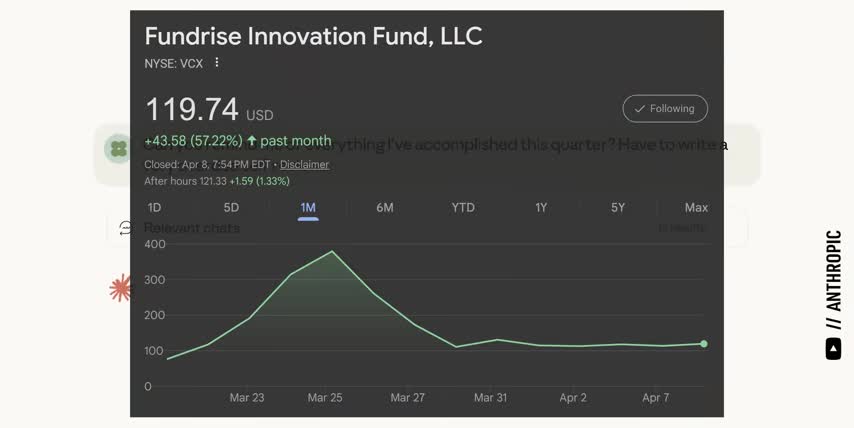View the 1Y chart range
This screenshot has height=428, width=854.
tap(541, 208)
